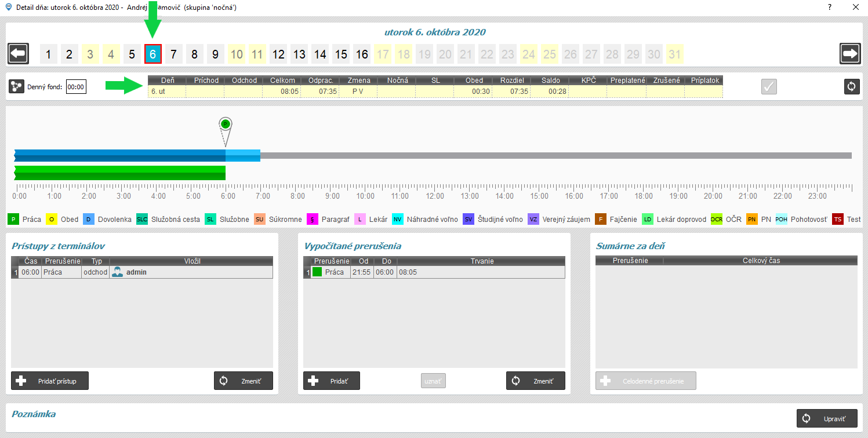
Task: Click Pridať prístup button
Action: 50,381
